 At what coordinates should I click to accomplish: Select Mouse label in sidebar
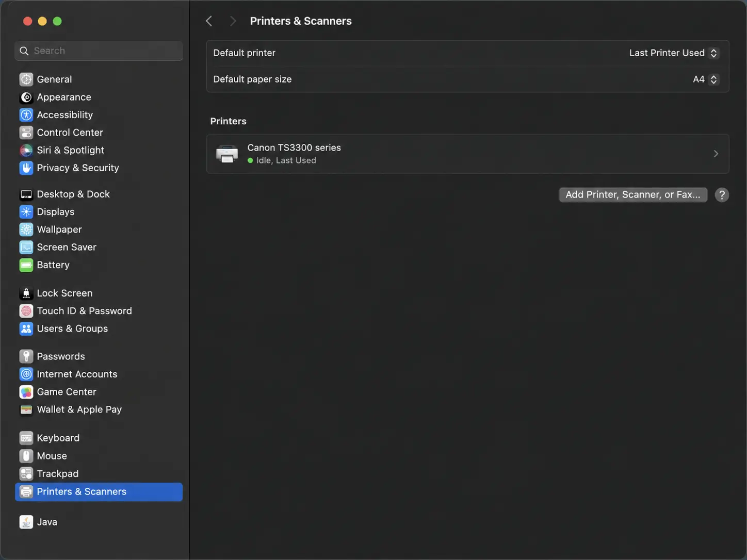click(x=52, y=456)
